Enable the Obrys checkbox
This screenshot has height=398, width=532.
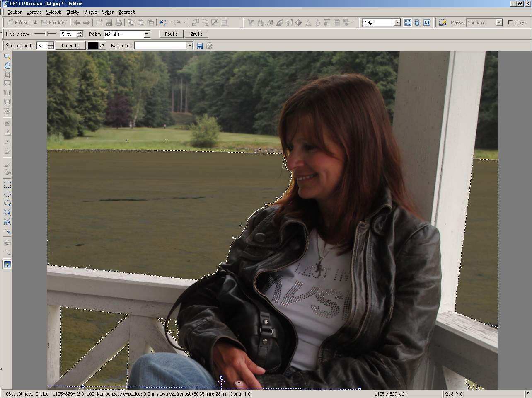(x=510, y=22)
